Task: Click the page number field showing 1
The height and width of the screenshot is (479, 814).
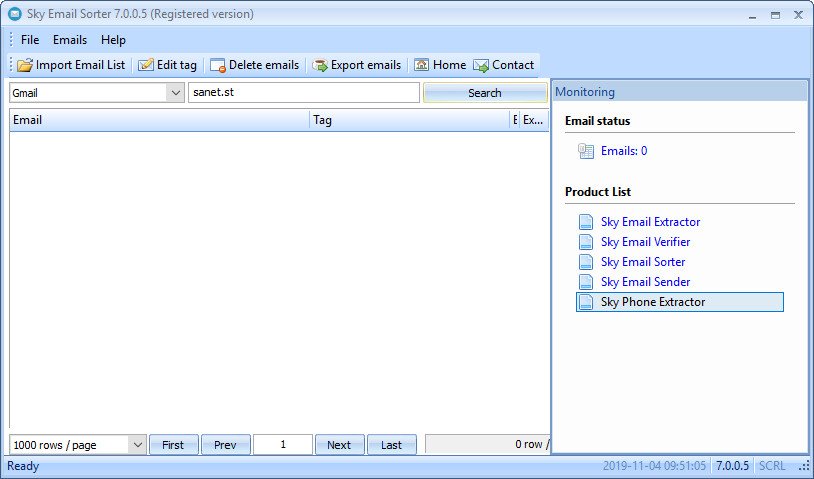Action: (x=283, y=445)
